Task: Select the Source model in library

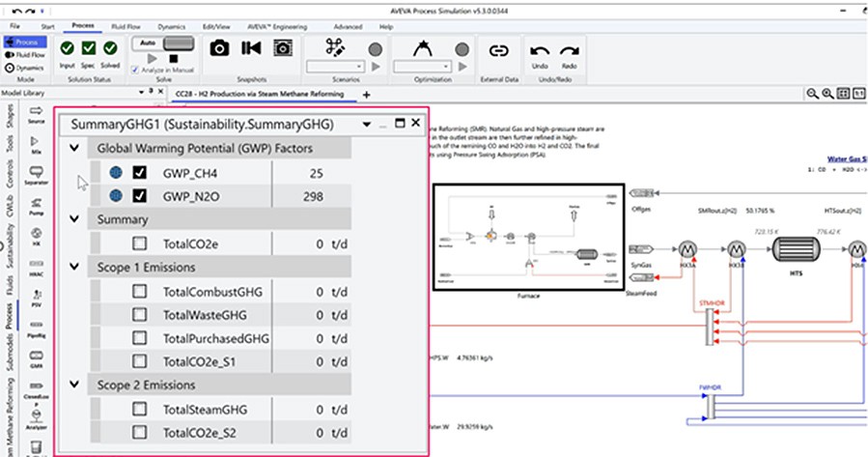Action: [x=36, y=115]
